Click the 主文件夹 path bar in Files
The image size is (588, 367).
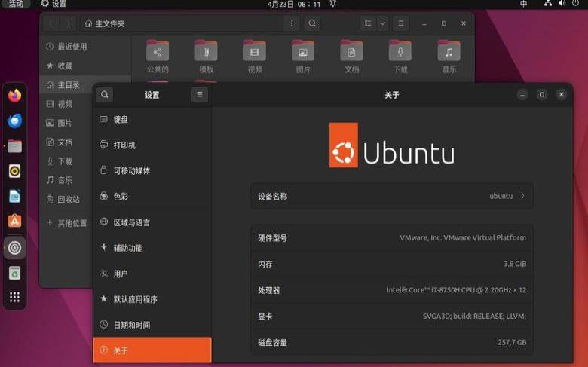pos(182,23)
